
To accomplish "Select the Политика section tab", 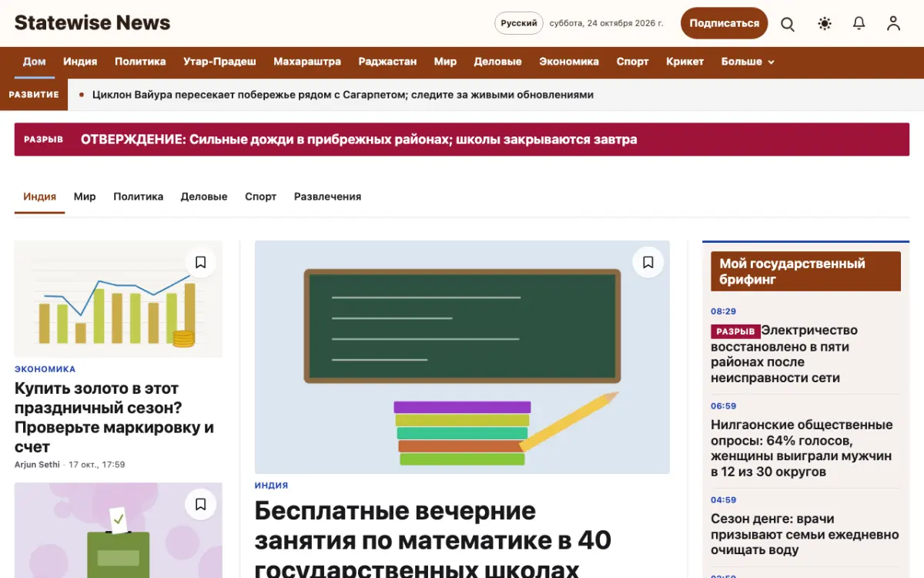I will pyautogui.click(x=139, y=197).
